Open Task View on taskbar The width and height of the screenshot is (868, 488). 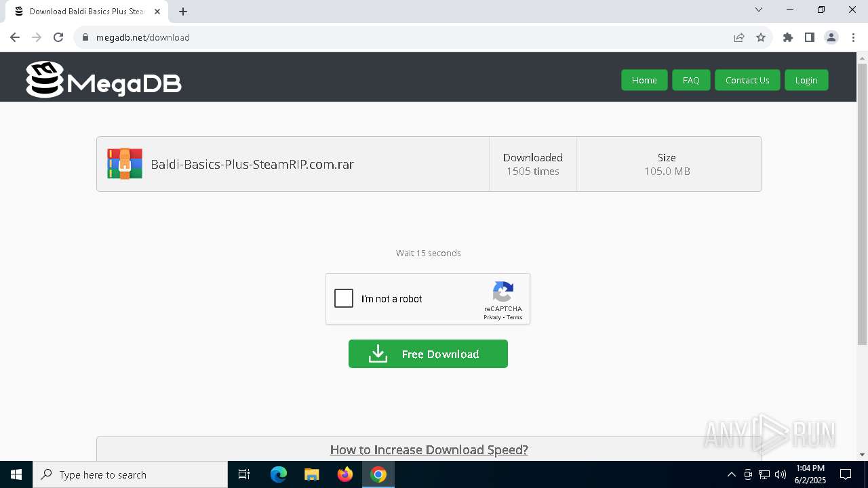[x=244, y=474]
